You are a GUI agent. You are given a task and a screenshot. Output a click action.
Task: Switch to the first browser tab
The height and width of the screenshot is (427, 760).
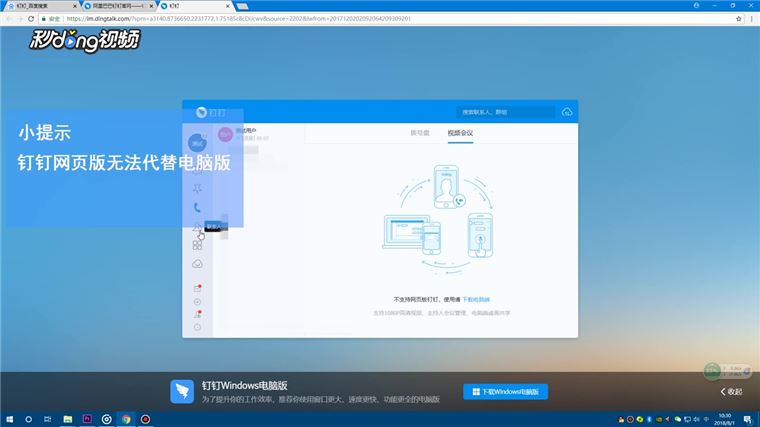coord(41,6)
